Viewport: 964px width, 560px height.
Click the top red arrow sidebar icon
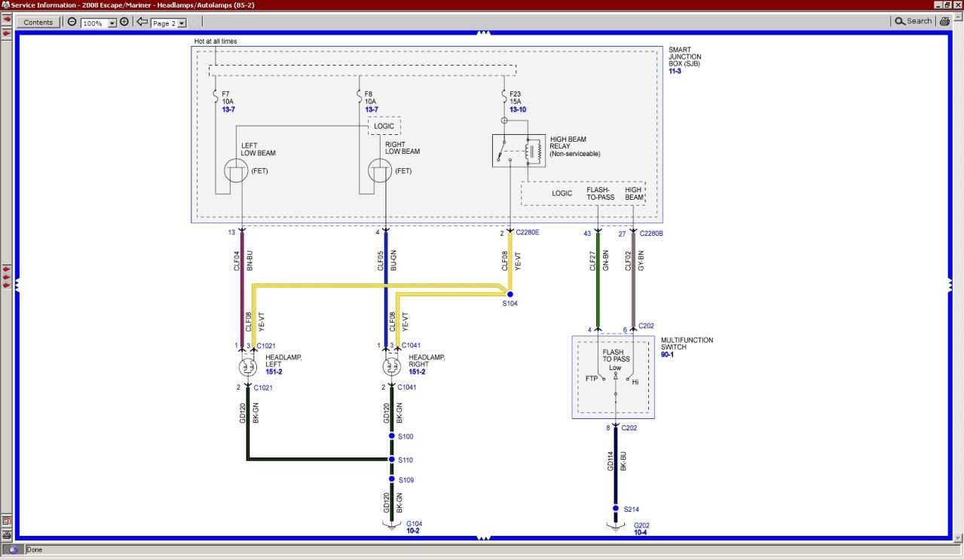click(7, 18)
